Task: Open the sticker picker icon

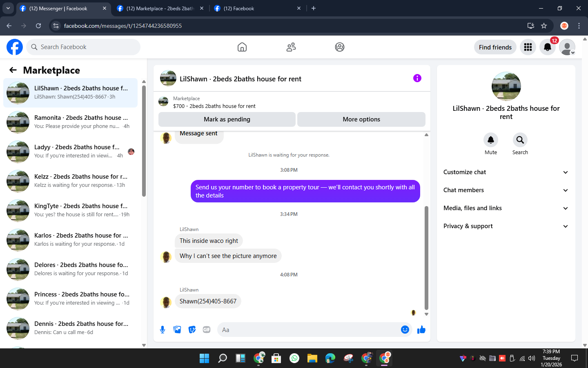Action: [x=192, y=330]
